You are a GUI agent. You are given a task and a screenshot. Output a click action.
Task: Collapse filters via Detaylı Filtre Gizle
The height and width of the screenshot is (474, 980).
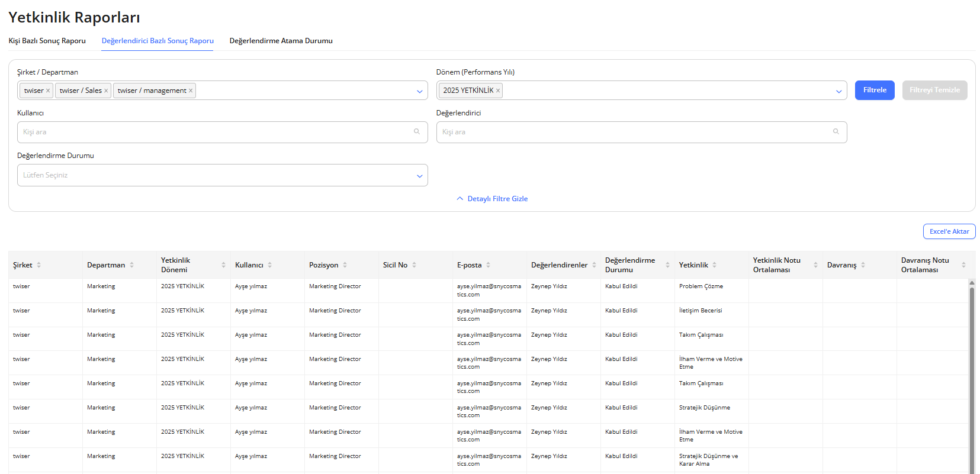click(x=492, y=199)
